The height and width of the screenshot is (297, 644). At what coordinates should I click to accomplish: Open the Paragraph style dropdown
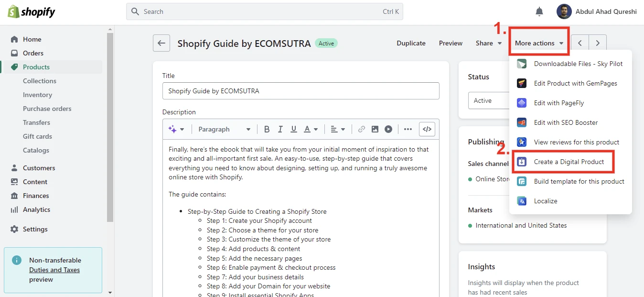225,129
